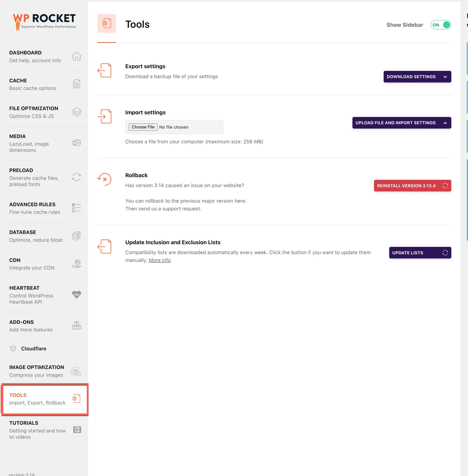
Task: Open the Advanced Rules section
Action: click(x=34, y=208)
